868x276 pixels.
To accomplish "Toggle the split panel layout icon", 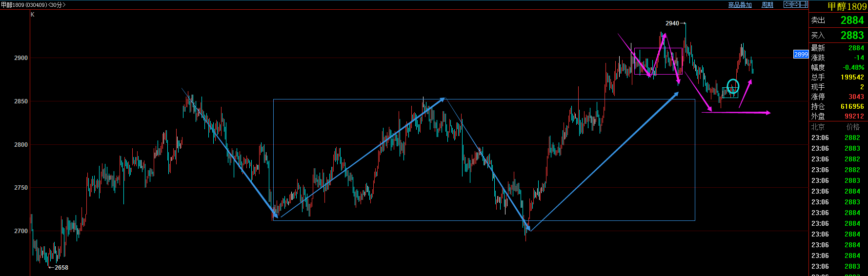I will [x=804, y=4].
